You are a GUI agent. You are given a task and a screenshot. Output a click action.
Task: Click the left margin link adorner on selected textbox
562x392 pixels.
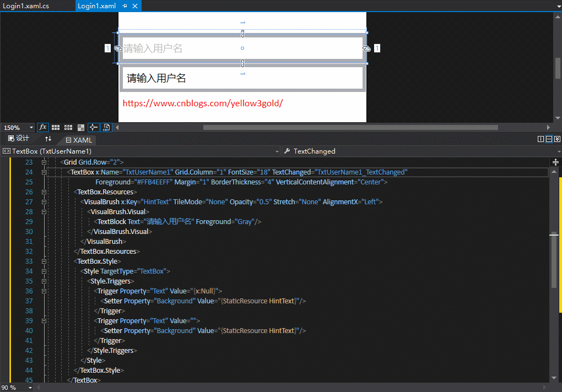click(118, 48)
